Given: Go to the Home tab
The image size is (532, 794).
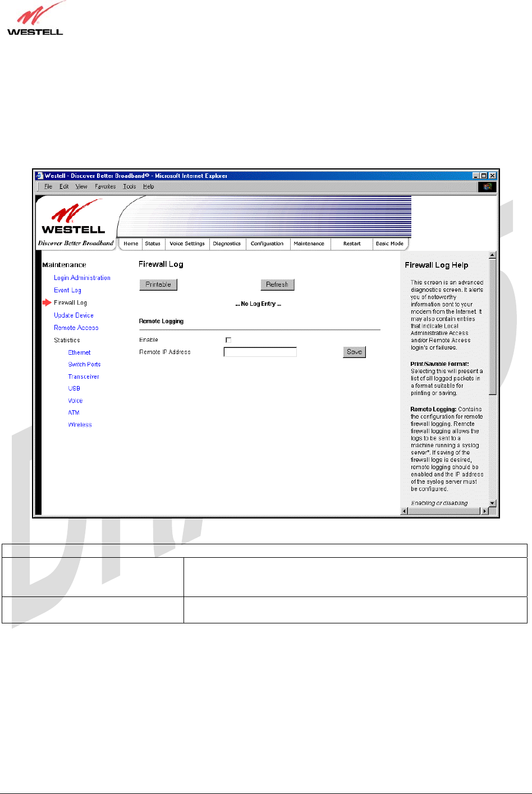Looking at the screenshot, I should click(x=131, y=244).
